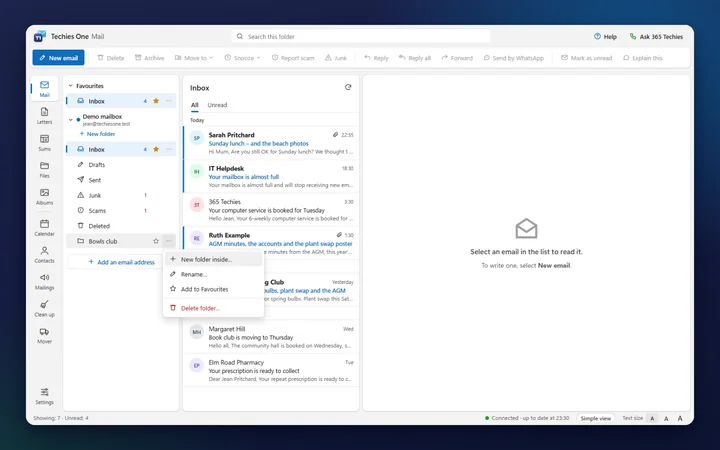This screenshot has width=720, height=450.
Task: Collapse the Favourites section
Action: [x=71, y=86]
